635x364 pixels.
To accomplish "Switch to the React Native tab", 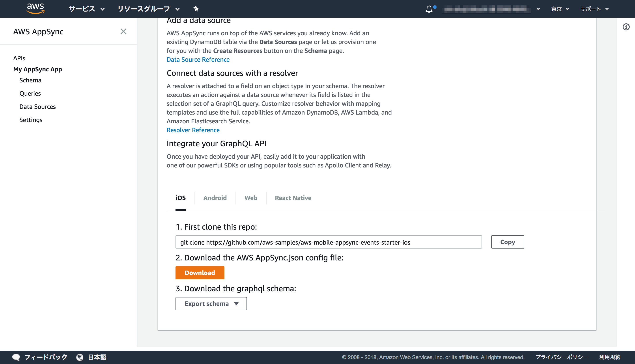I will [293, 198].
